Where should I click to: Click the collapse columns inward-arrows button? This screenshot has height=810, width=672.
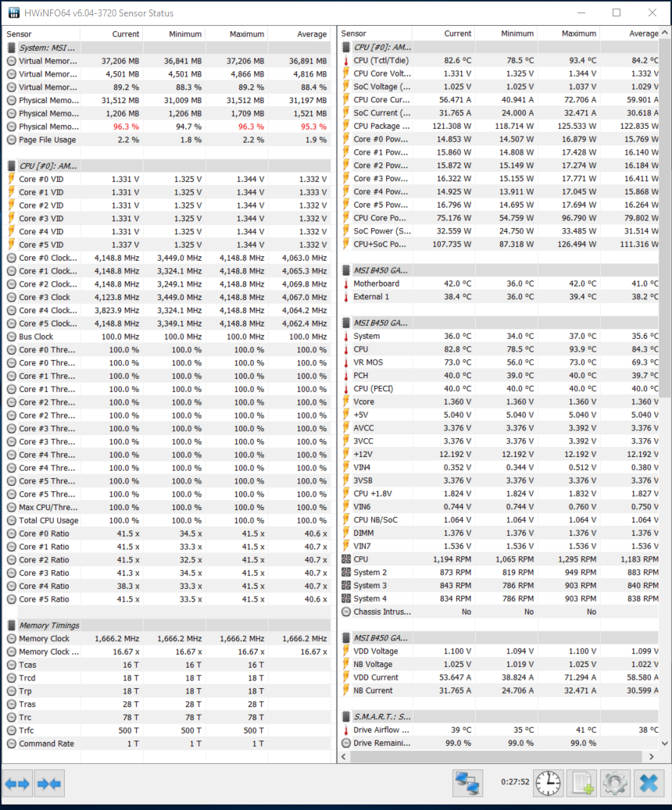[x=49, y=783]
